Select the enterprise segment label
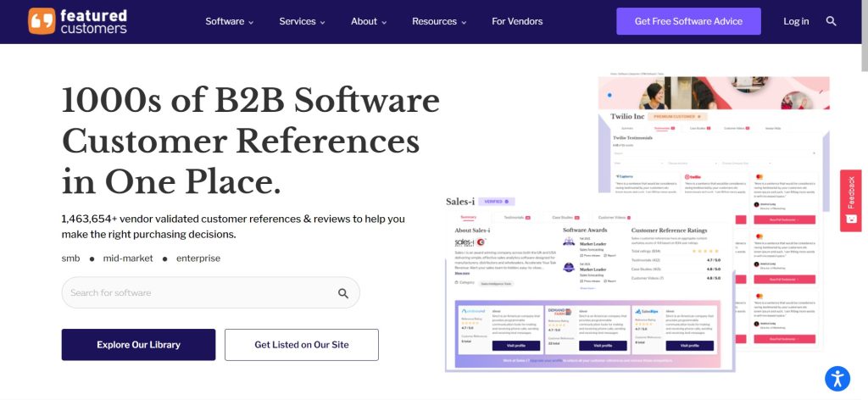This screenshot has width=868, height=400. click(198, 258)
